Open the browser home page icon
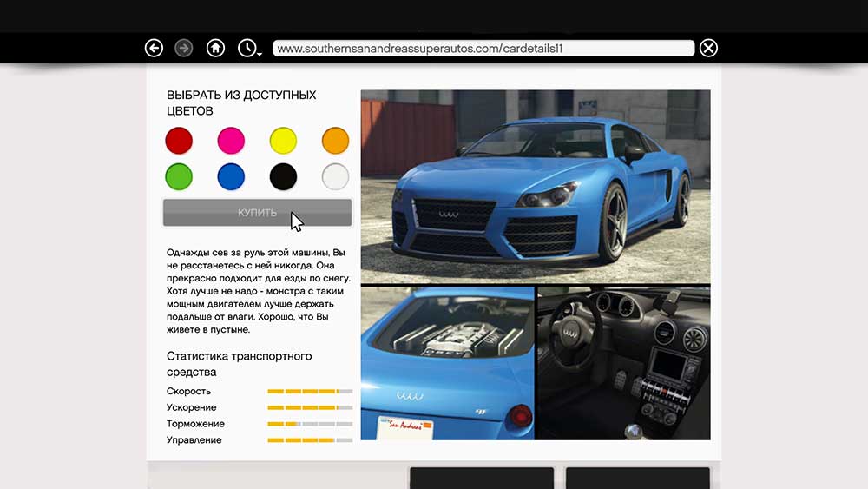 pyautogui.click(x=215, y=48)
